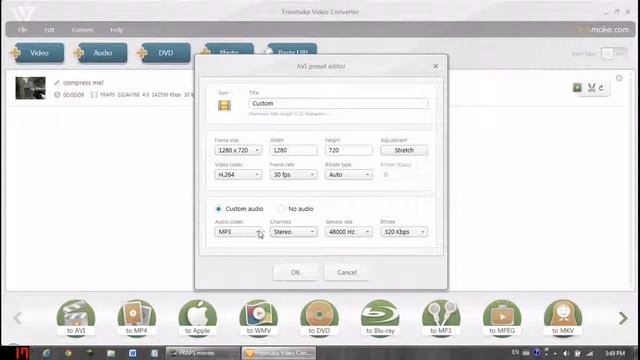Click the compress me! video thumbnail
The height and width of the screenshot is (360, 640).
[x=31, y=88]
